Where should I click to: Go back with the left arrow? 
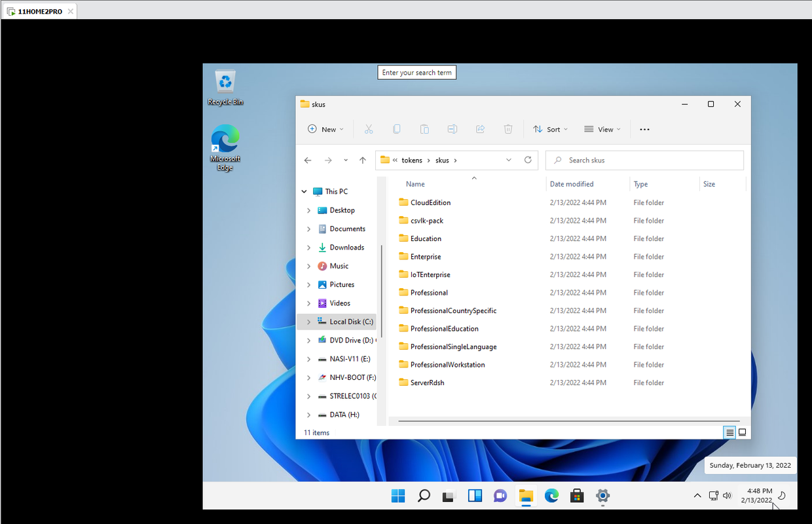click(x=308, y=160)
